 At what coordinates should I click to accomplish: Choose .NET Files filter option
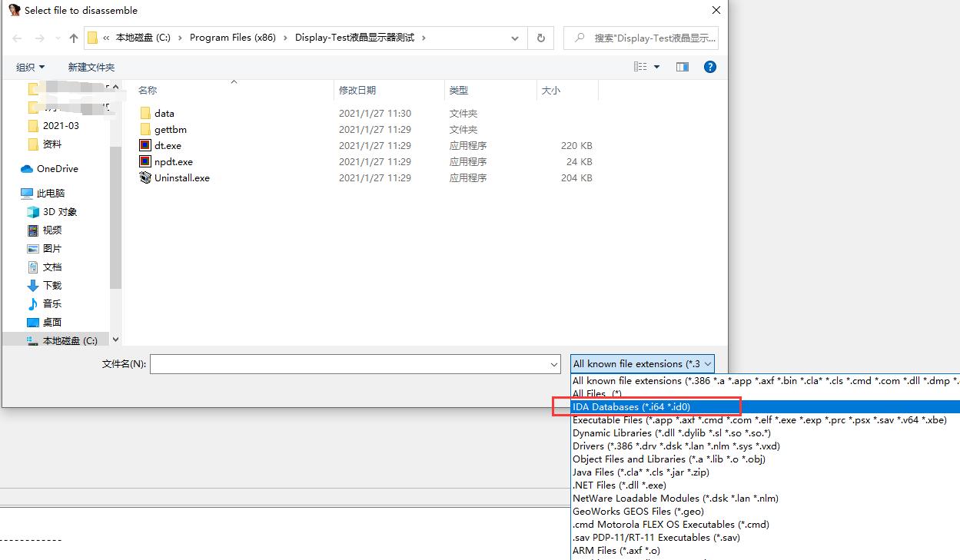pyautogui.click(x=765, y=485)
